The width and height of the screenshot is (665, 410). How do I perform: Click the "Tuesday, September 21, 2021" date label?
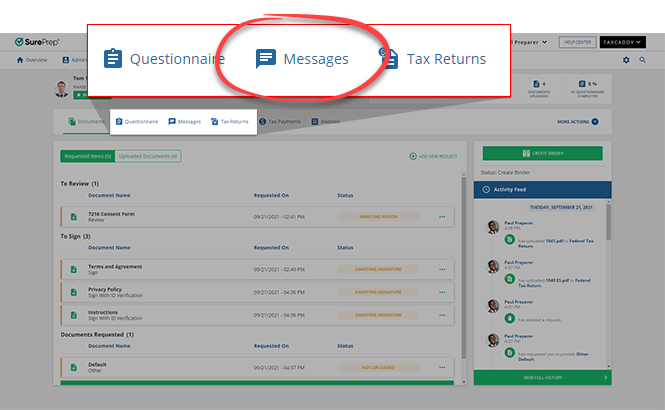pos(561,207)
